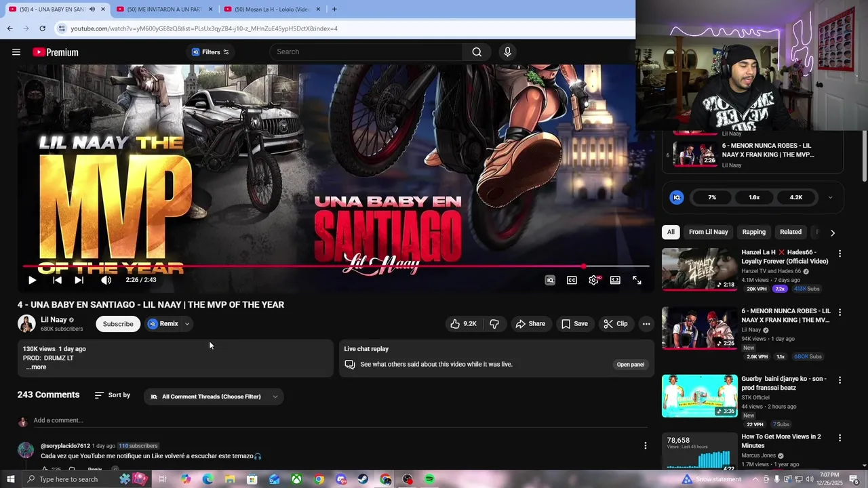The width and height of the screenshot is (868, 488).
Task: Skip to previous video in playlist
Action: coord(57,280)
